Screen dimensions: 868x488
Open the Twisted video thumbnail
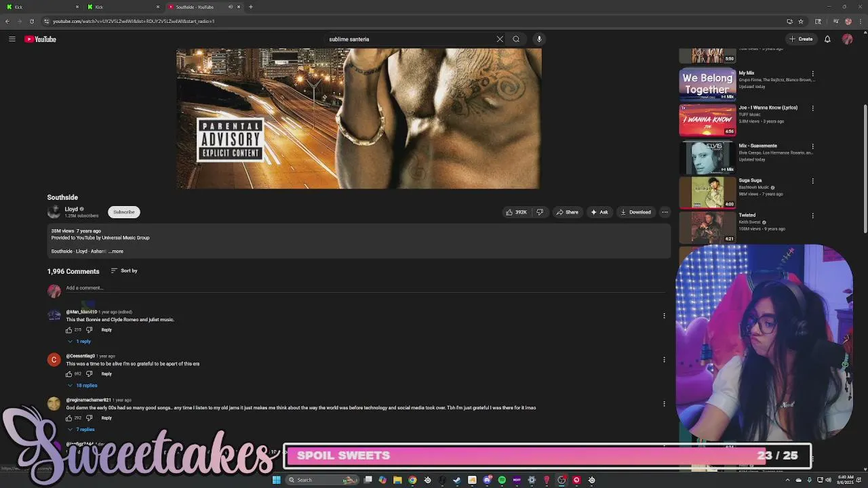[707, 227]
